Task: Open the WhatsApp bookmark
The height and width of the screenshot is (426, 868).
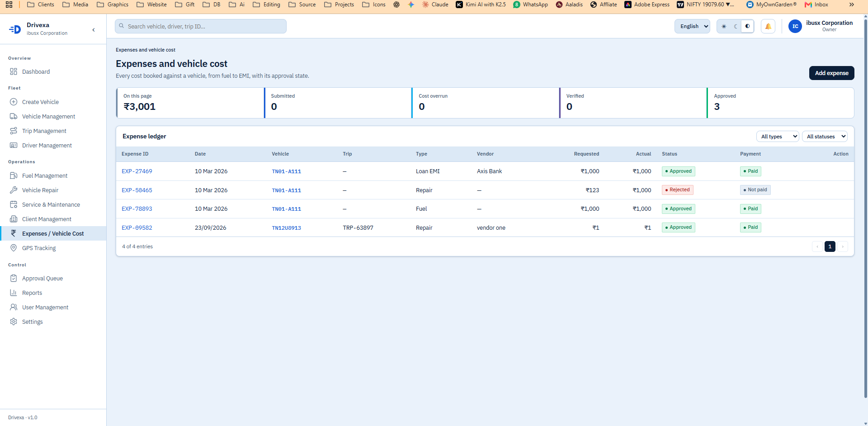Action: tap(530, 5)
